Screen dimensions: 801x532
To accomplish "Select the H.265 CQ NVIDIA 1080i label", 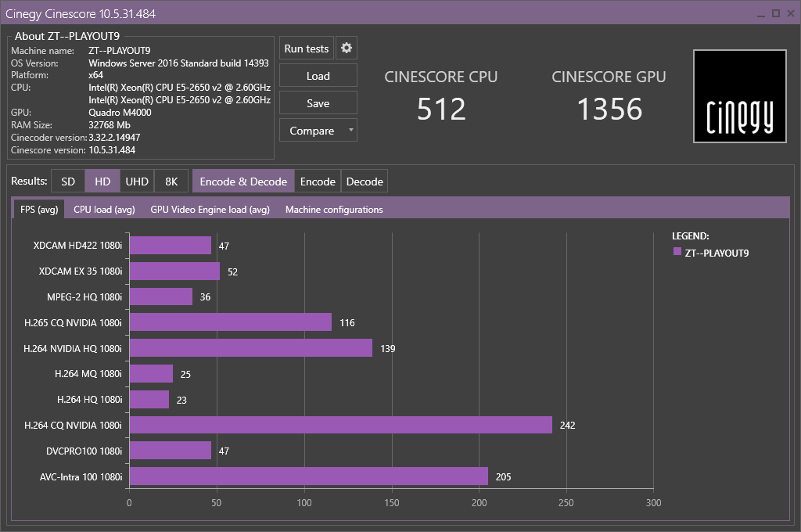I will (x=73, y=323).
